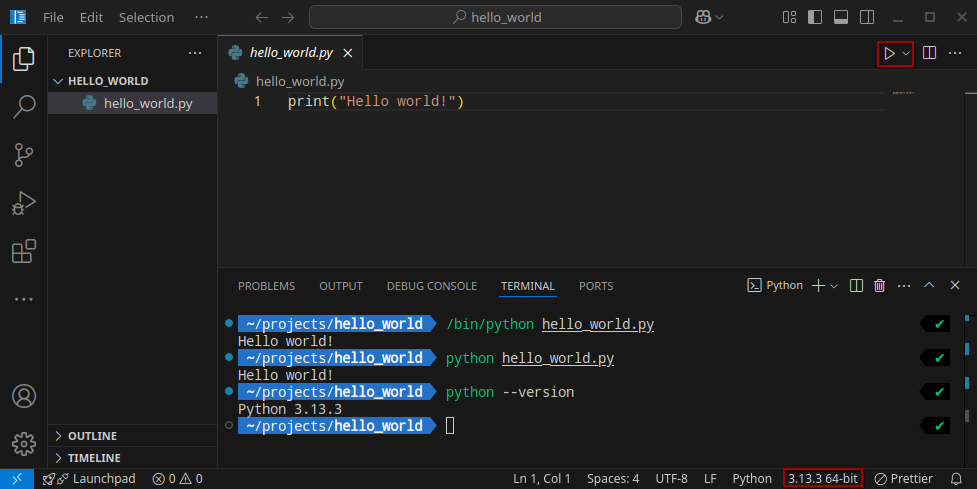This screenshot has height=489, width=977.
Task: Click Ln 1, Col 1 cursor position
Action: click(541, 478)
